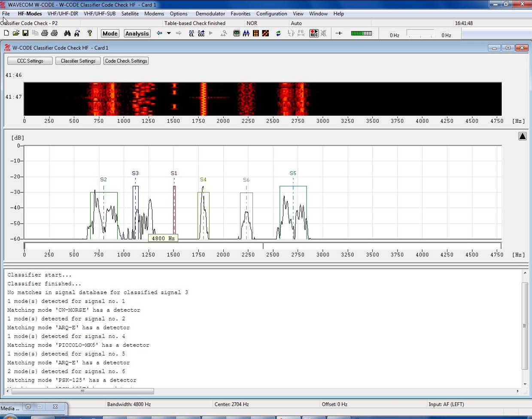Click the orange dot matrix icon
Image resolution: width=532 pixels, height=419 pixels.
click(256, 33)
